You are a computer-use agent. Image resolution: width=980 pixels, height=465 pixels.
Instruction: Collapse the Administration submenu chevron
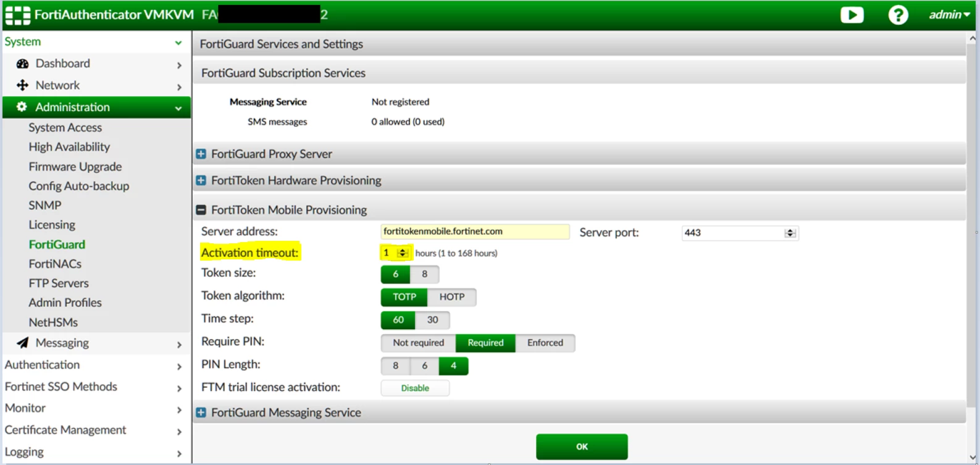tap(178, 108)
